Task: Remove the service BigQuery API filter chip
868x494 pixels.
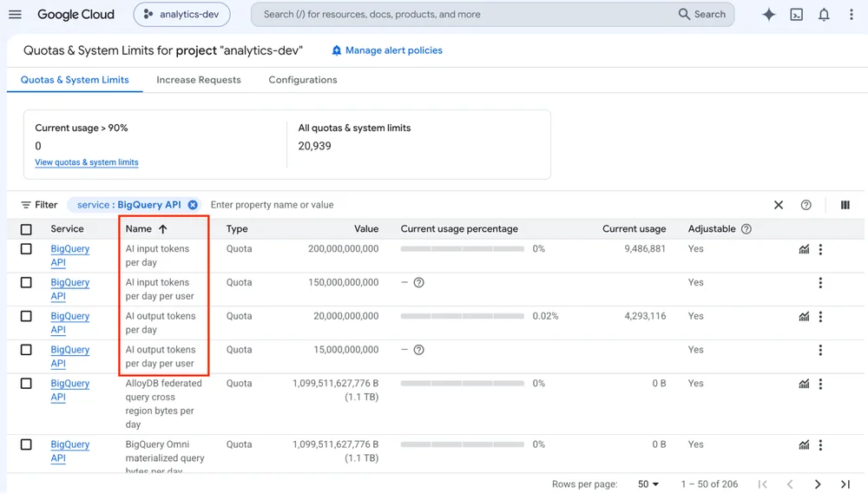Action: (x=193, y=205)
